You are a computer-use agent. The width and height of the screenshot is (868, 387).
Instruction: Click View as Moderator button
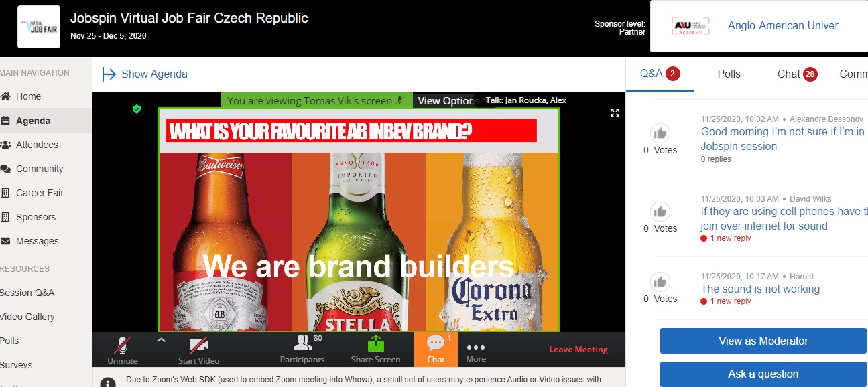(763, 341)
